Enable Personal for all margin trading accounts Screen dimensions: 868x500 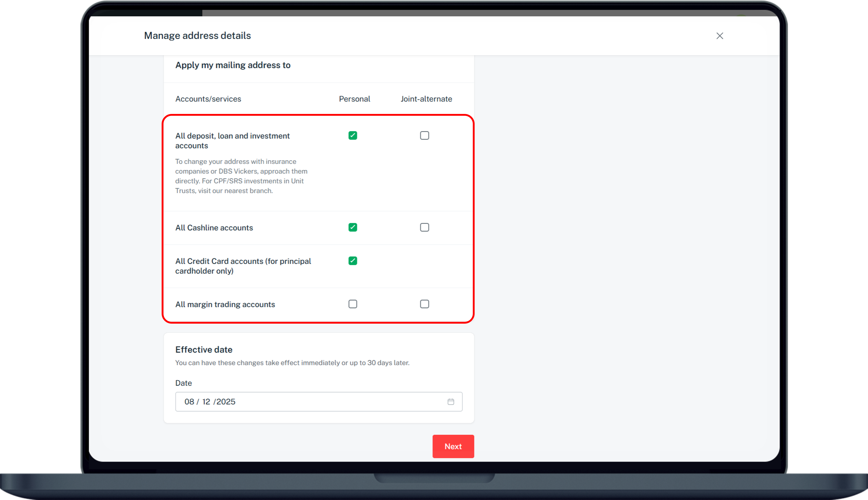point(352,304)
